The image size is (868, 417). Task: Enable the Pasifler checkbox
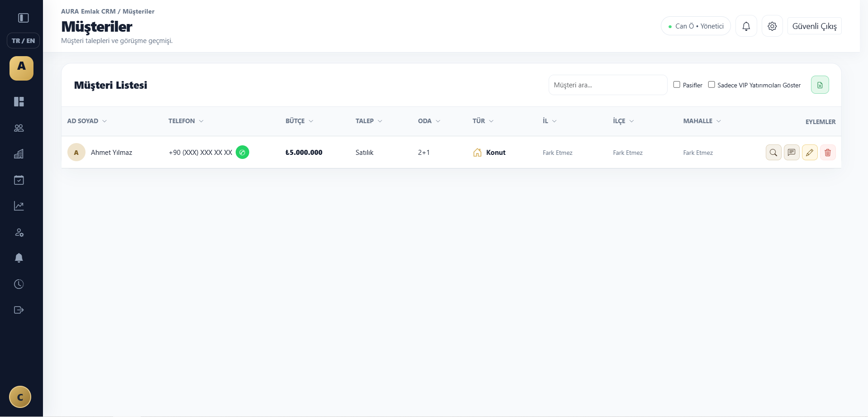pos(677,85)
